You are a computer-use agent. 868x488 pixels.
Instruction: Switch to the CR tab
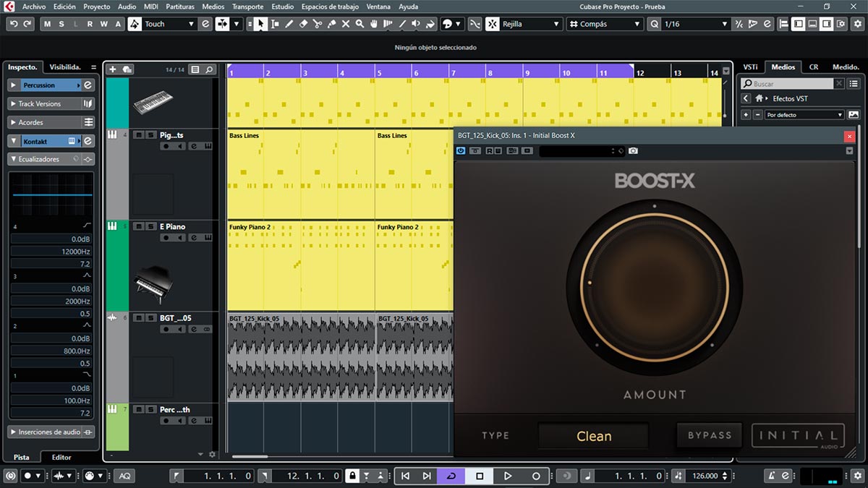pos(814,67)
